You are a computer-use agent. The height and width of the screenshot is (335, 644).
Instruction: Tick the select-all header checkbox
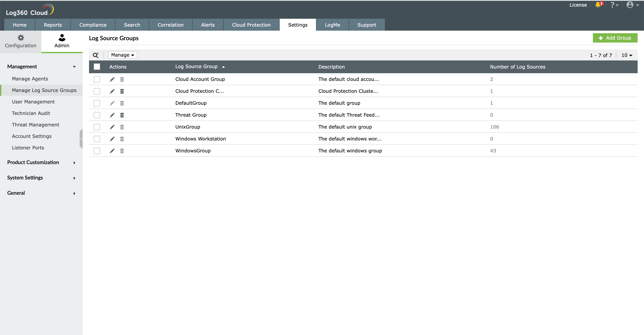click(97, 67)
